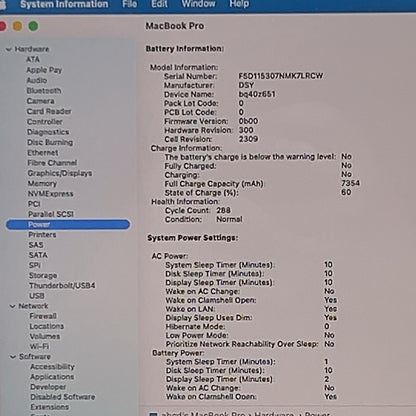Select NVMExpress in the sidebar
This screenshot has width=416, height=416.
tap(50, 194)
